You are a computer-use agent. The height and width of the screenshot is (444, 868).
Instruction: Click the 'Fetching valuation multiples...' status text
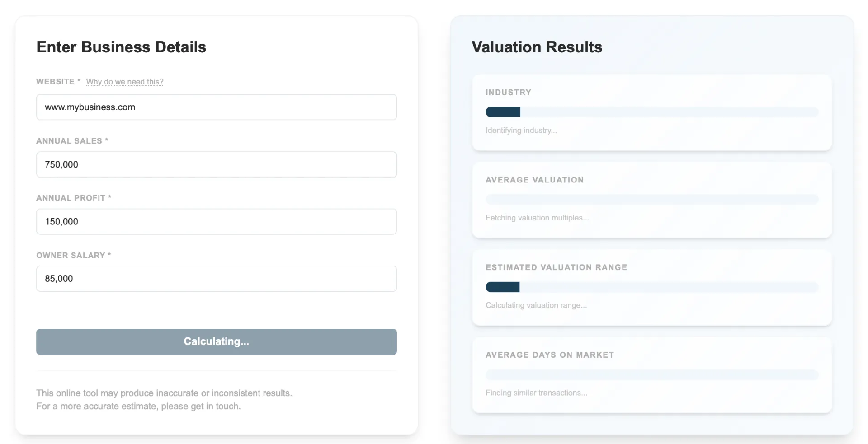tap(537, 218)
